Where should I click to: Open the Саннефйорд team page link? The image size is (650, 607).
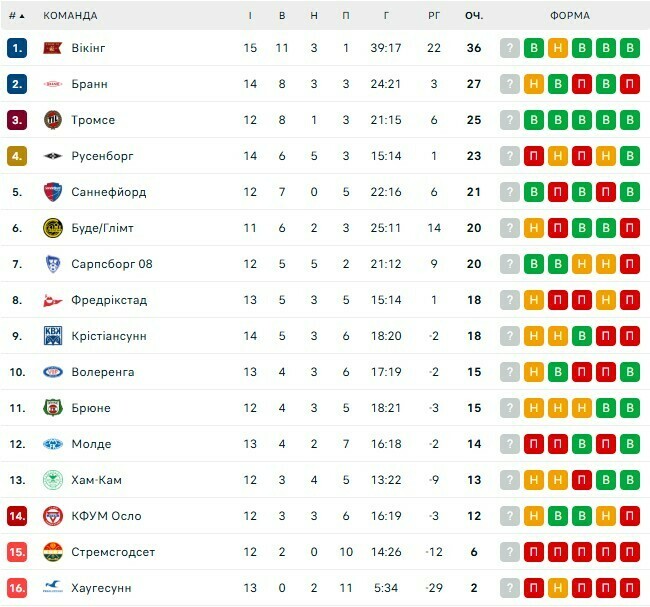click(x=108, y=192)
